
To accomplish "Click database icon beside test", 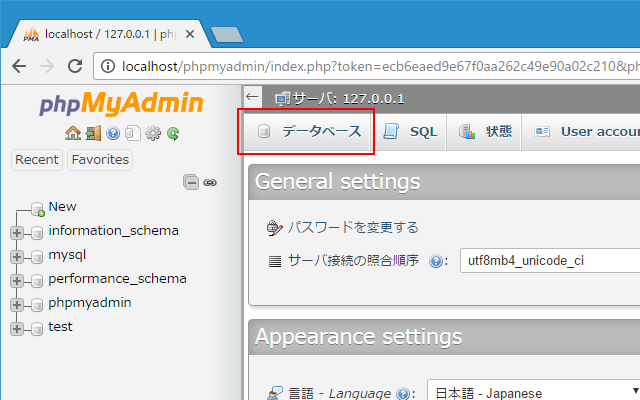I will click(37, 329).
